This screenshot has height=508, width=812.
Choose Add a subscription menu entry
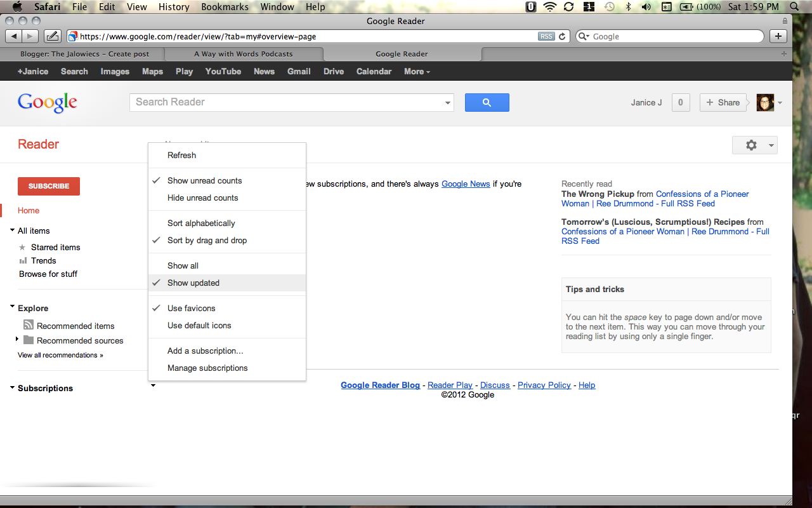click(227, 351)
